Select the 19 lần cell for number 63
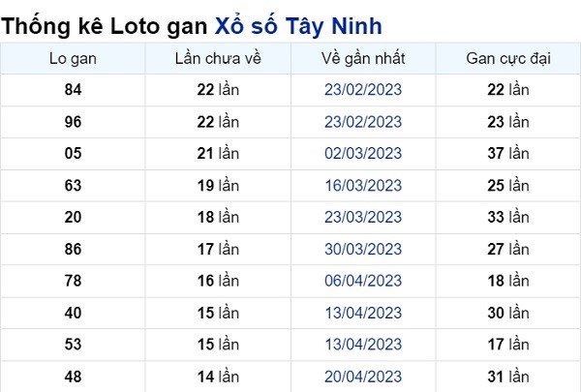This screenshot has height=392, width=581. coord(218,186)
